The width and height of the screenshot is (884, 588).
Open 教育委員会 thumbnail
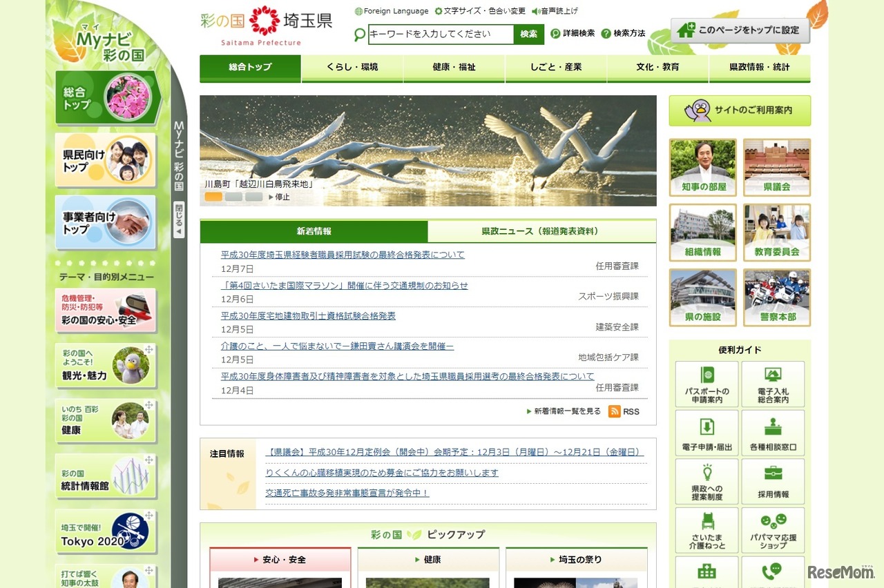click(777, 233)
